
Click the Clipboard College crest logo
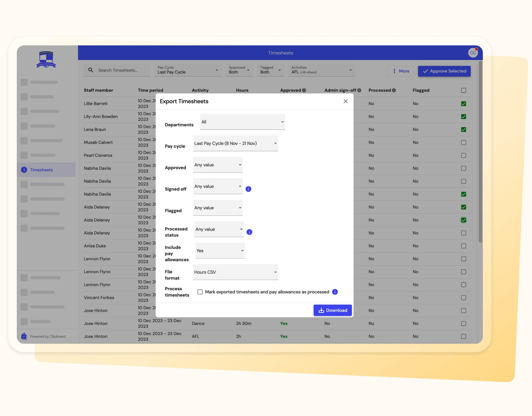pos(46,59)
